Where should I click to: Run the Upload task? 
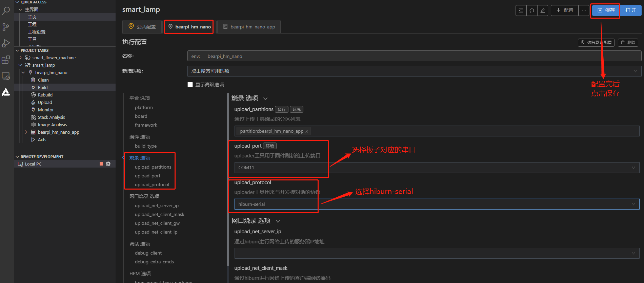click(45, 102)
